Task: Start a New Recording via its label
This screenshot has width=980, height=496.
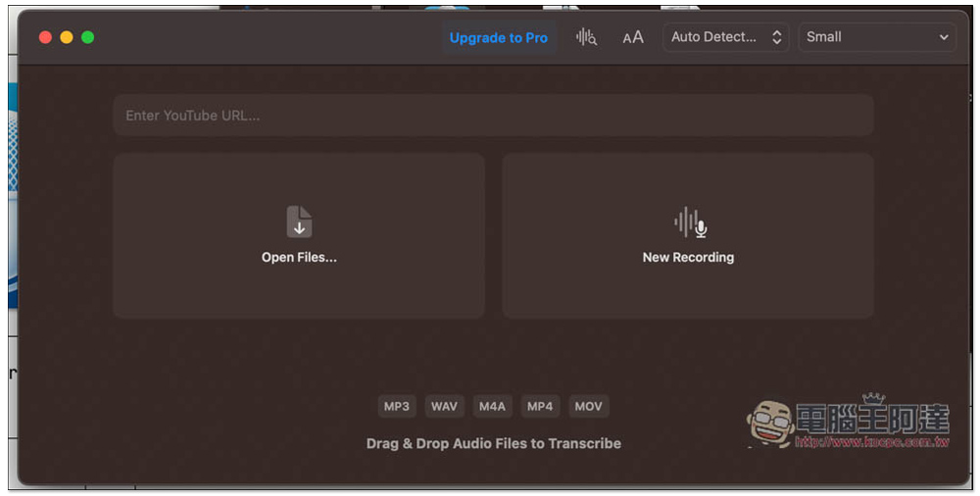Action: [x=688, y=257]
